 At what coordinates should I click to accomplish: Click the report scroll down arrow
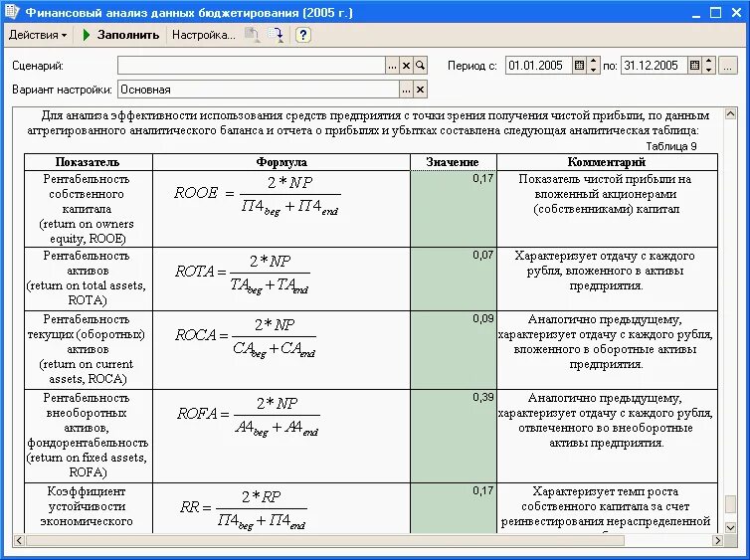[x=730, y=528]
